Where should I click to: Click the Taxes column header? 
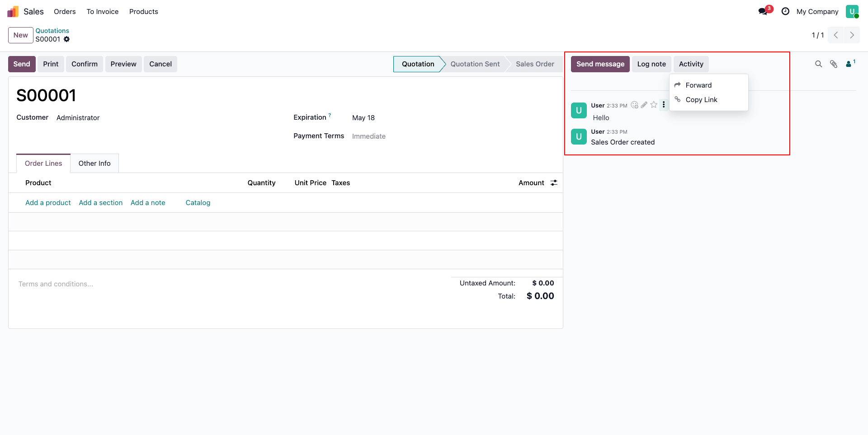coord(341,183)
